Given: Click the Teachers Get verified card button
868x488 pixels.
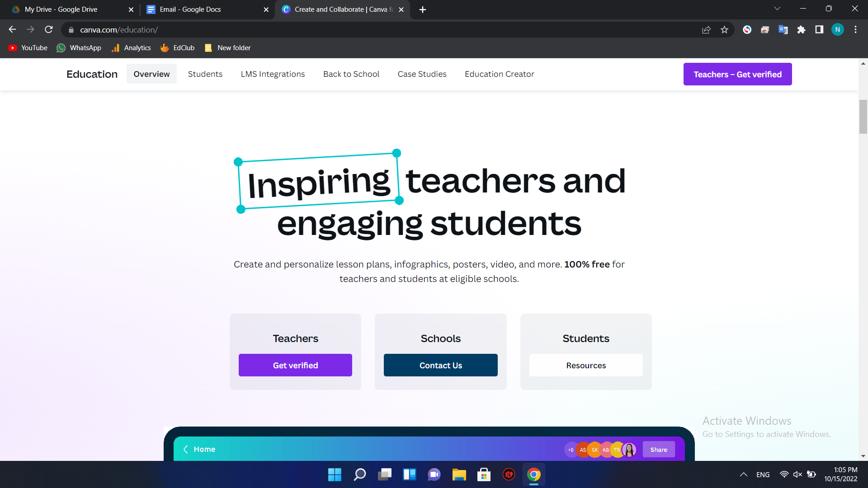Looking at the screenshot, I should pyautogui.click(x=295, y=365).
